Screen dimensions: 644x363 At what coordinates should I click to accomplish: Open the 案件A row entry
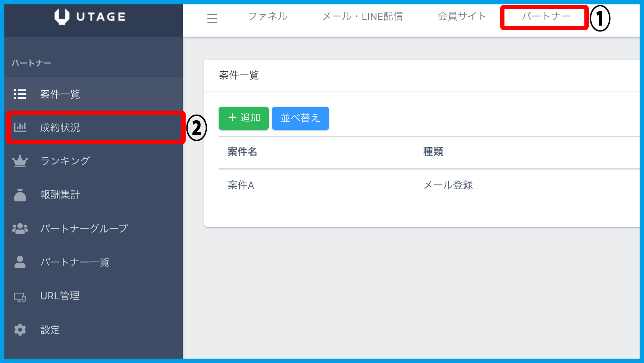pyautogui.click(x=241, y=185)
